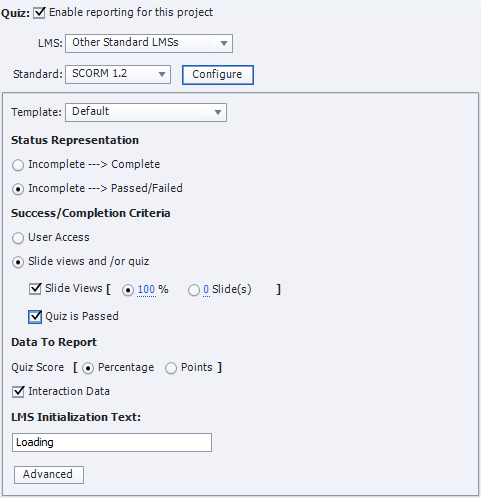Choose User Access completion criteria
The image size is (481, 498).
18,238
